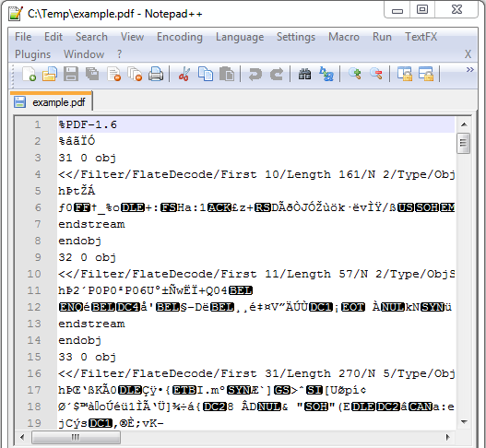The height and width of the screenshot is (448, 486).
Task: Open the Window menu
Action: pyautogui.click(x=84, y=54)
